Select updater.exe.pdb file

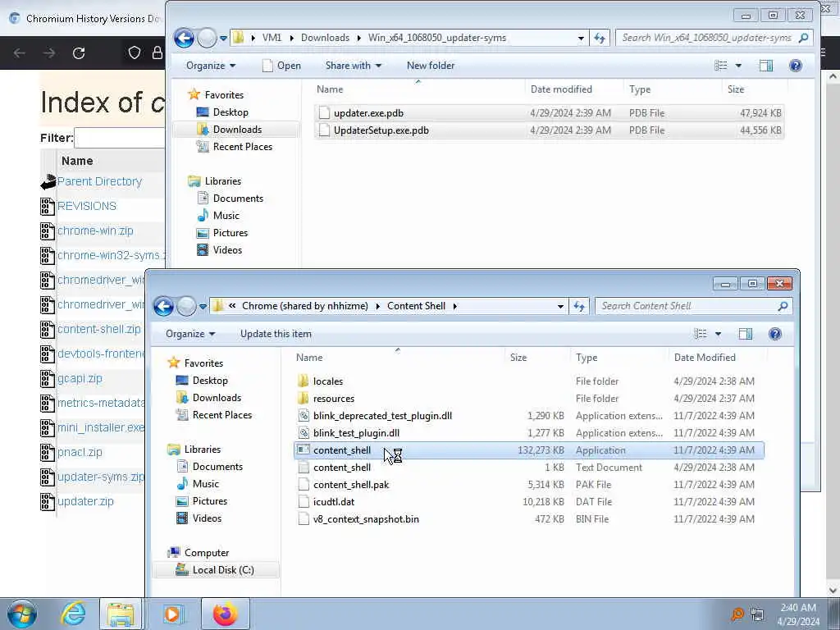point(549,113)
